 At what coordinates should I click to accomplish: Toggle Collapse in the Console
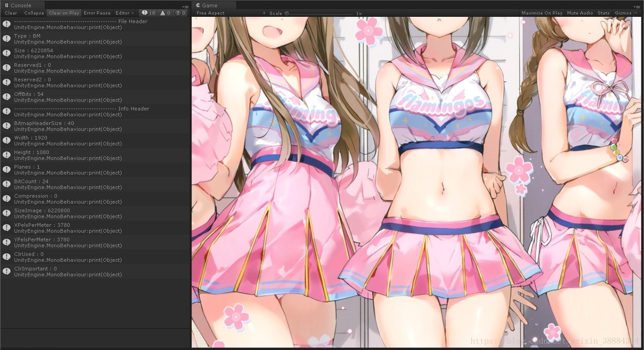[x=34, y=13]
